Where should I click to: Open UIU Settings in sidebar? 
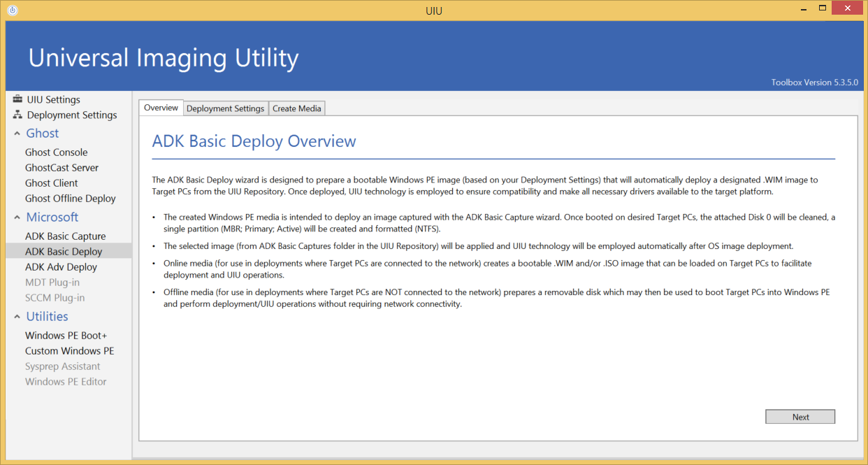coord(54,99)
